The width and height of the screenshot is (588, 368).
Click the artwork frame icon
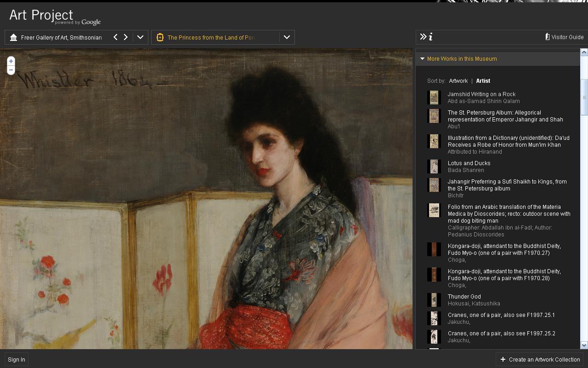(160, 37)
